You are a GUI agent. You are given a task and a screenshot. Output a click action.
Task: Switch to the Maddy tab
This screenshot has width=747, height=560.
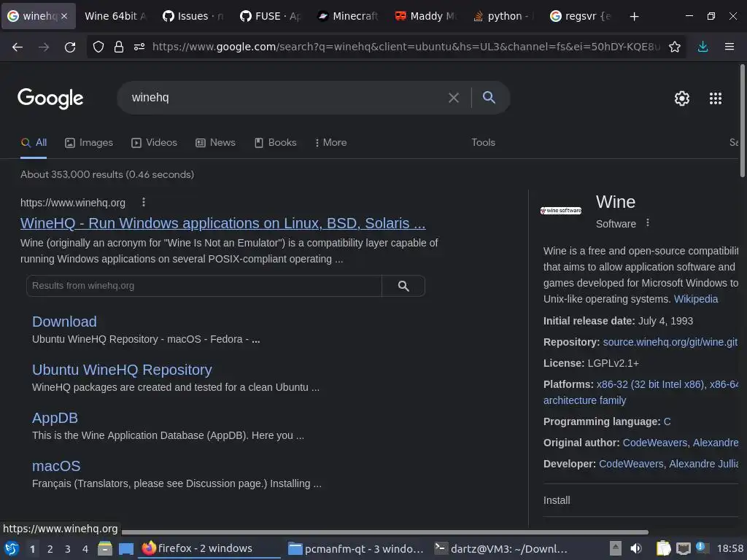pos(425,16)
